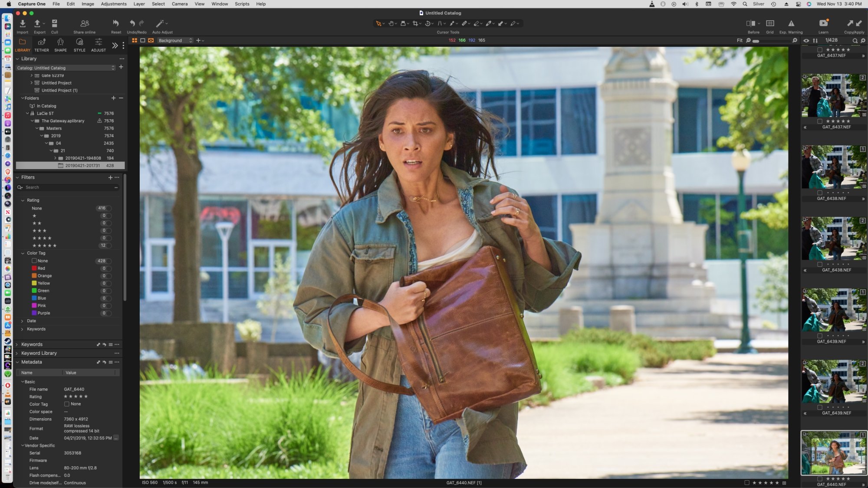The image size is (868, 488).
Task: Redo with the Redo arrow icon
Action: click(x=141, y=23)
